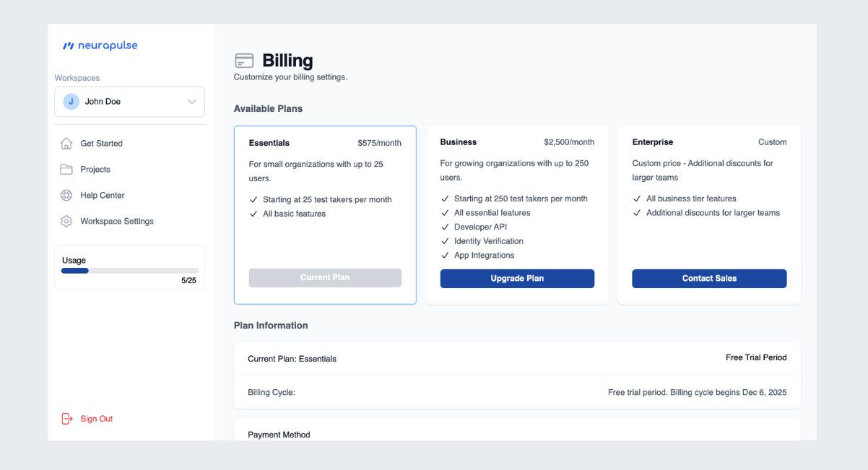The height and width of the screenshot is (470, 868).
Task: Open Projects via the folder icon
Action: pyautogui.click(x=66, y=169)
